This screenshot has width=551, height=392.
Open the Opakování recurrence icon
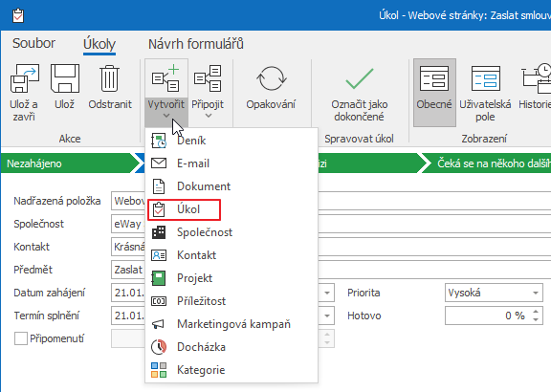pyautogui.click(x=271, y=78)
